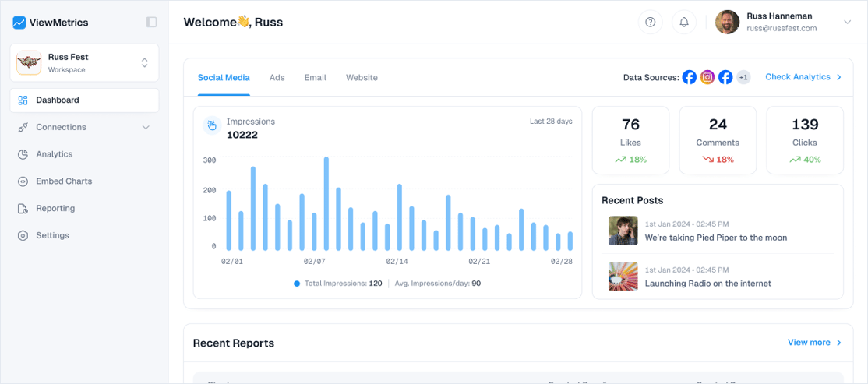
Task: Open the Dashboard menu item
Action: point(84,100)
